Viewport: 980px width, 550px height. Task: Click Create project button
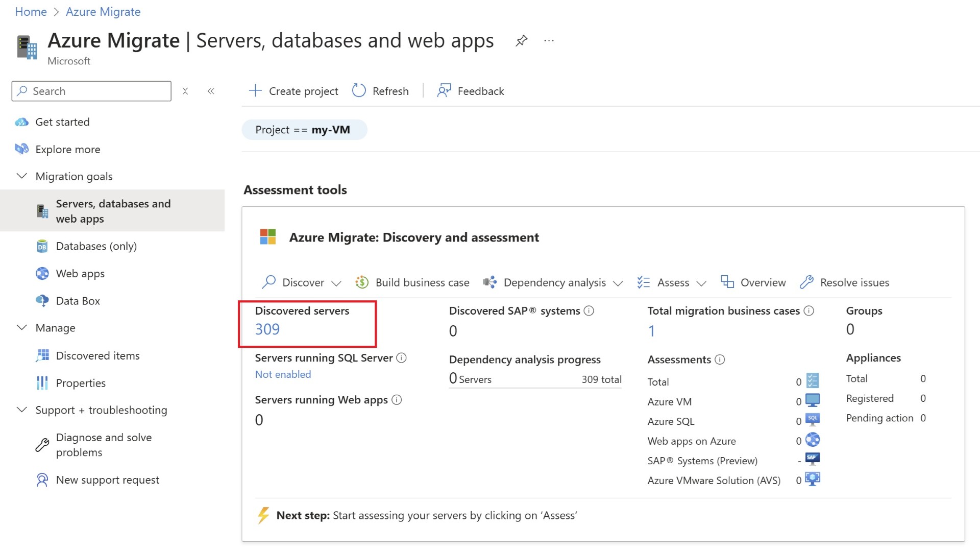pos(293,91)
